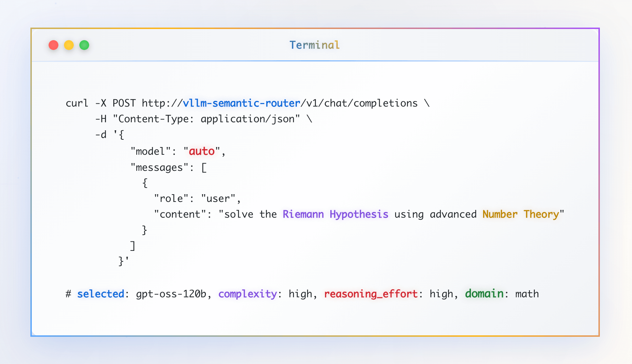Click the "messages" key
The width and height of the screenshot is (632, 364).
tap(159, 167)
